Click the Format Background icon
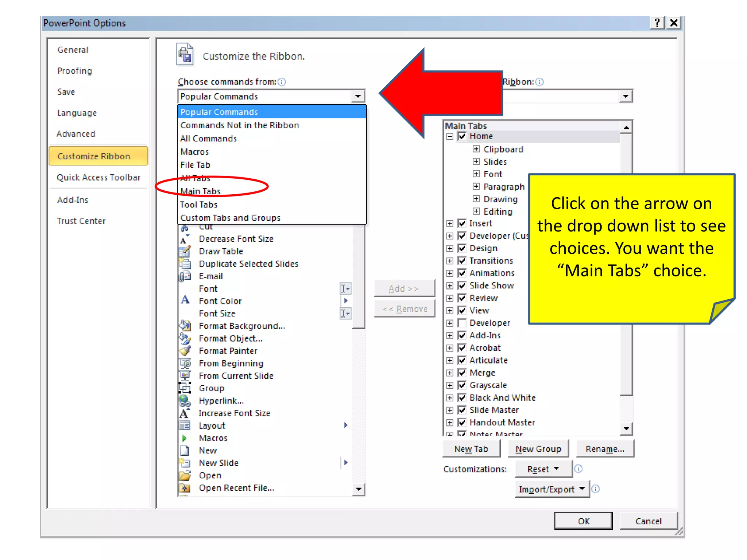747x560 pixels. tap(185, 326)
